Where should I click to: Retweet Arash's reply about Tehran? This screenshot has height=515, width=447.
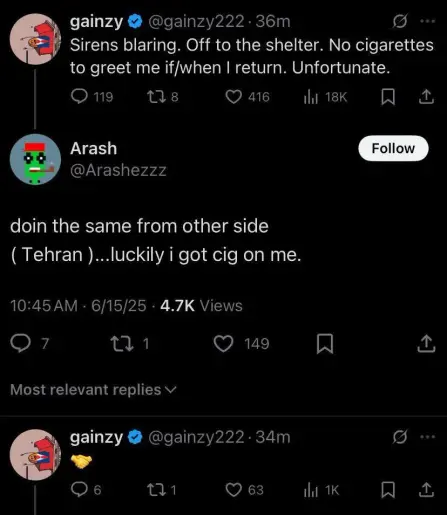coord(122,344)
